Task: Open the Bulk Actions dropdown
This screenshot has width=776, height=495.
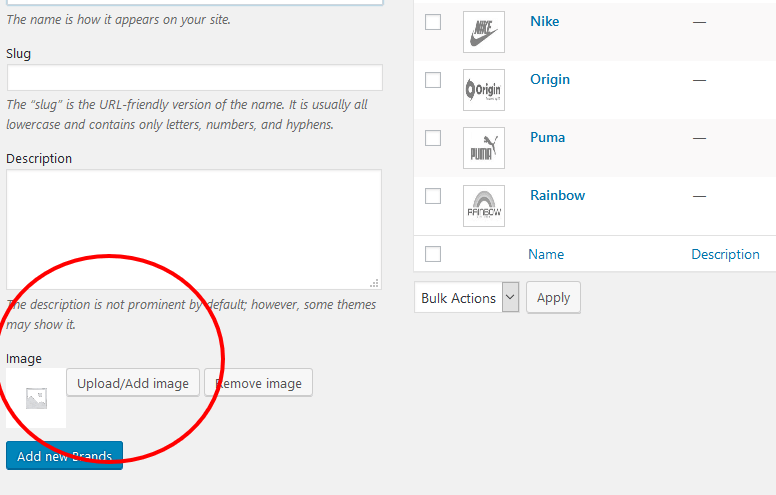Action: [466, 297]
